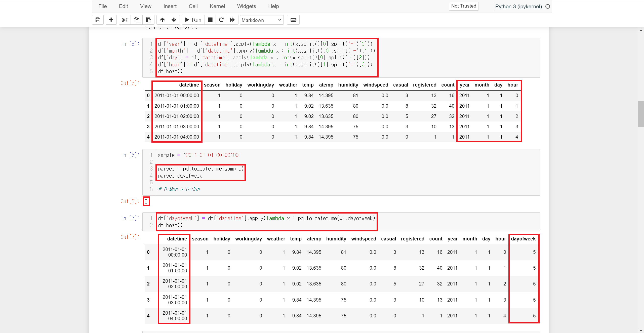Click the save and checkpoint icon

tap(98, 20)
